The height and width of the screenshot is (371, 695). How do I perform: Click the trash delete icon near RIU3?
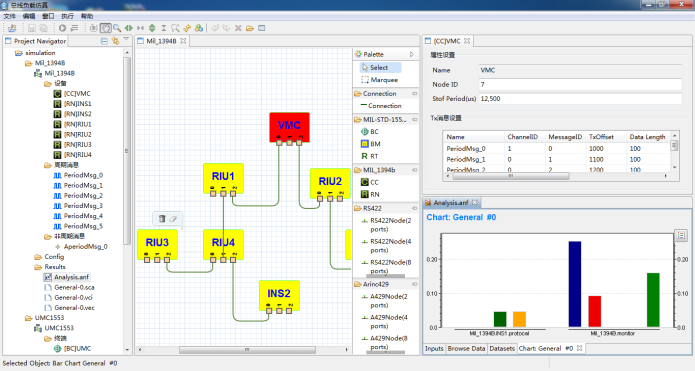[x=162, y=218]
